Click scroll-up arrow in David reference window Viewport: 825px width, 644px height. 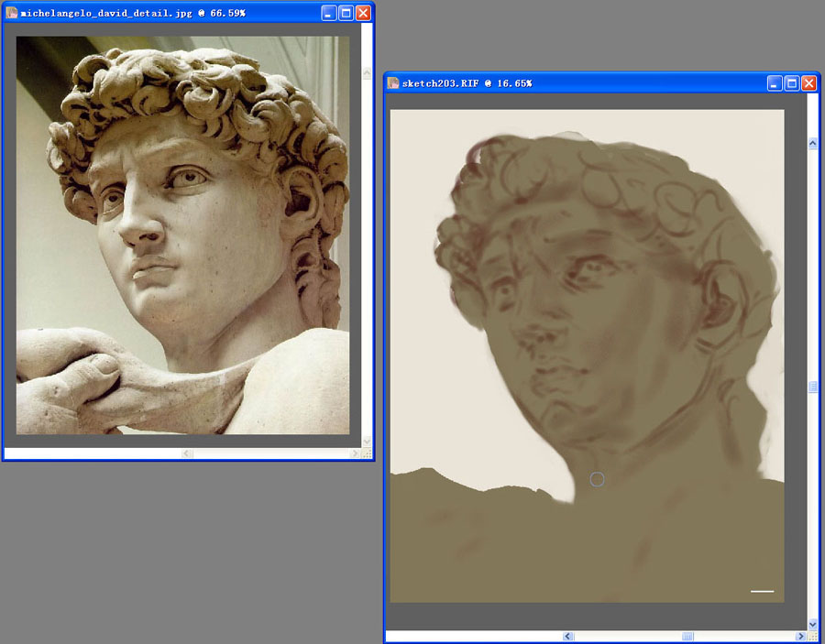coord(367,73)
